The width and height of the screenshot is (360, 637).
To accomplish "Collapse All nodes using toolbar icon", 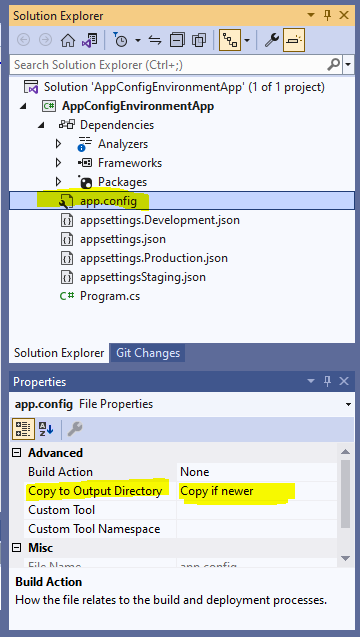I will (x=177, y=40).
